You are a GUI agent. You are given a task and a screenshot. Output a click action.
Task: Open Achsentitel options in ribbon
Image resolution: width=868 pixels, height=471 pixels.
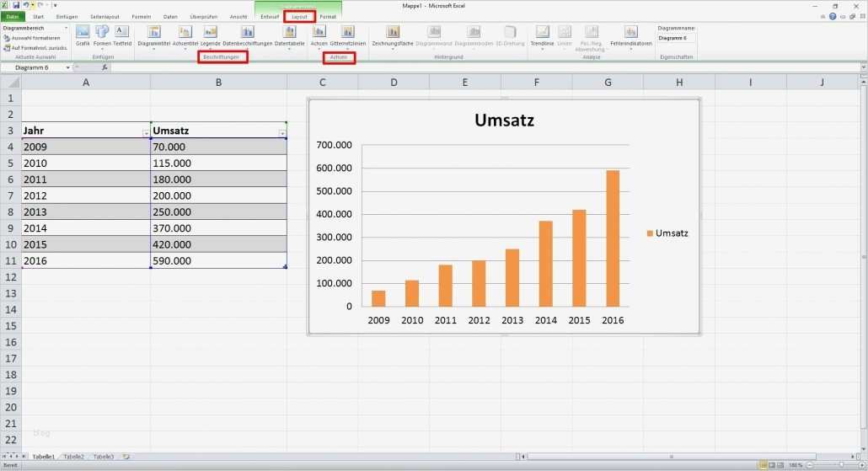(x=185, y=36)
